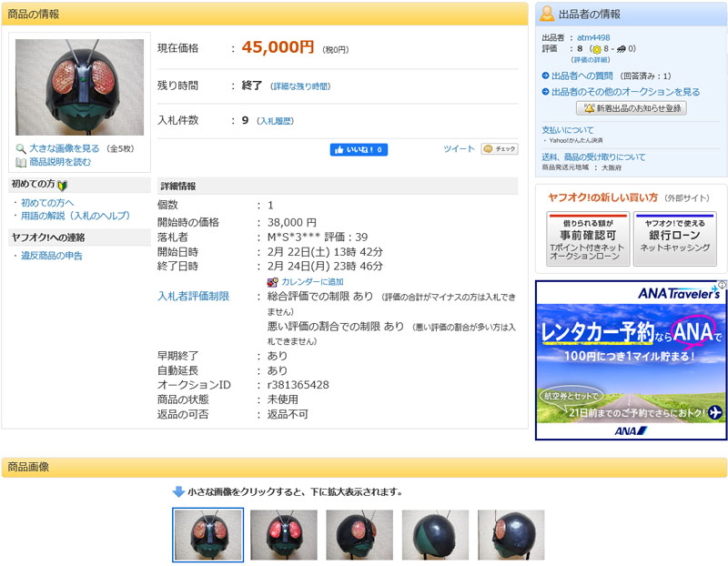Click the book icon beside 商品説明を読む

pos(20,162)
